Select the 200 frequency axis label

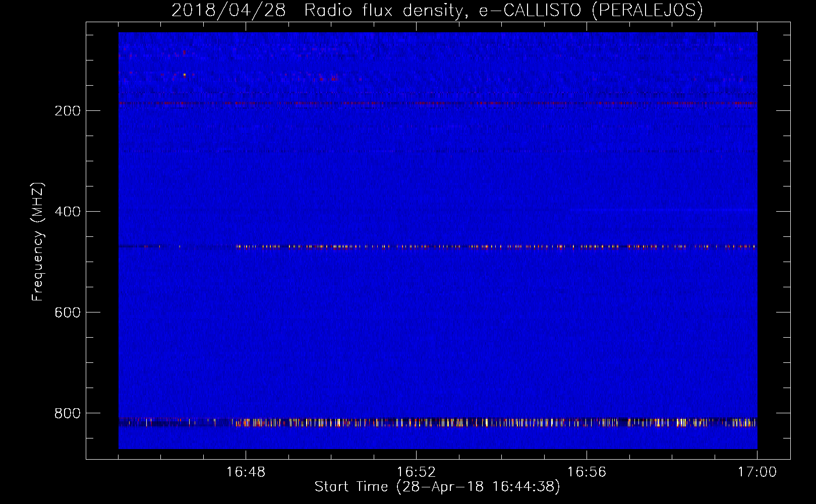[x=68, y=111]
